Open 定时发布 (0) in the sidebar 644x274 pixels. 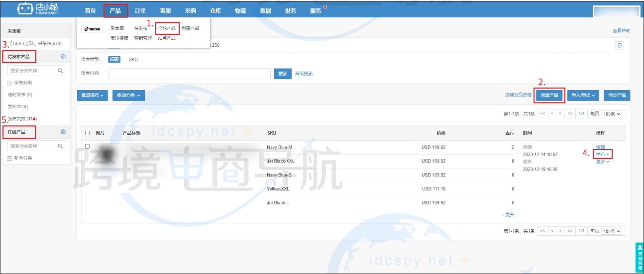coord(20,94)
